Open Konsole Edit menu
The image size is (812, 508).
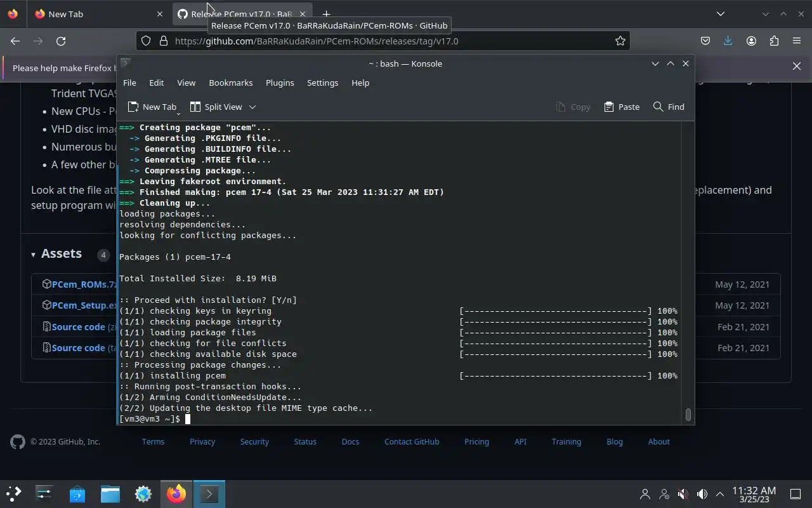157,83
